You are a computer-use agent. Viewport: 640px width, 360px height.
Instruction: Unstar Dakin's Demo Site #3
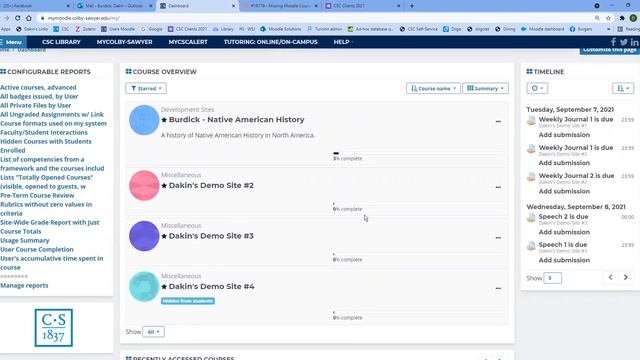tap(164, 236)
